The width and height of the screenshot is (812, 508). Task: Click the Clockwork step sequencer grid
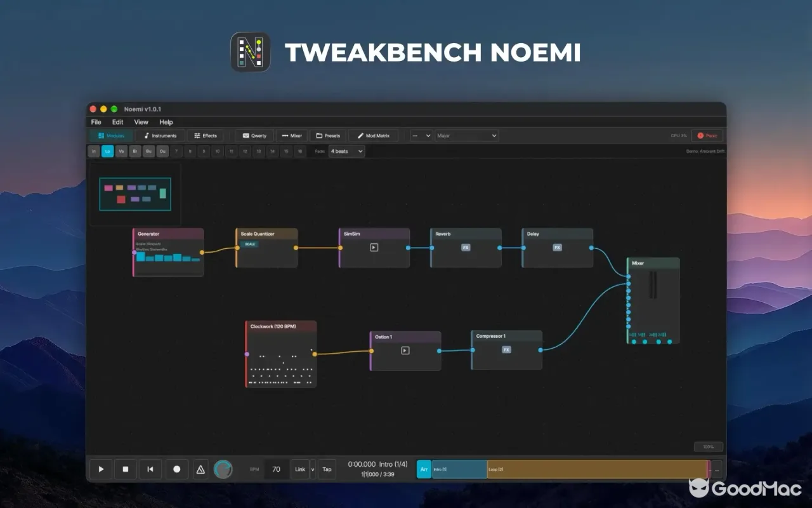click(x=282, y=366)
